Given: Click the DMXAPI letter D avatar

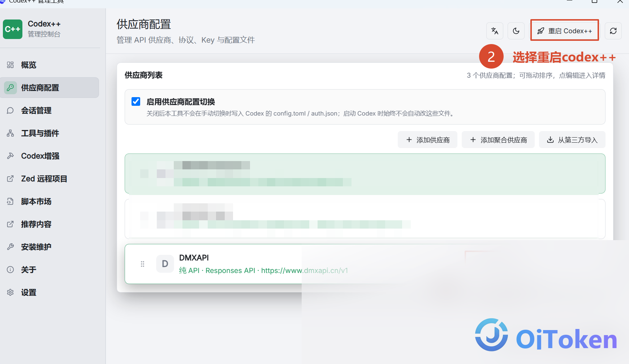Looking at the screenshot, I should click(x=165, y=264).
